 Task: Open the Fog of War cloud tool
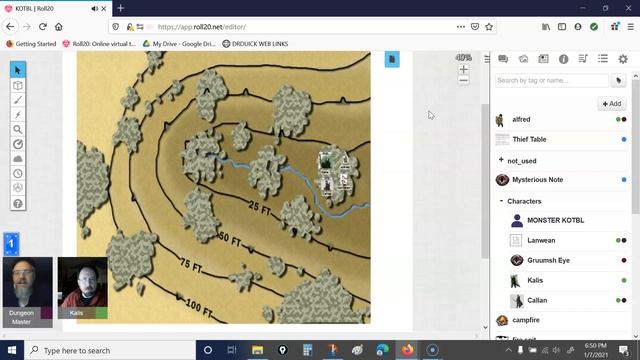(x=18, y=159)
